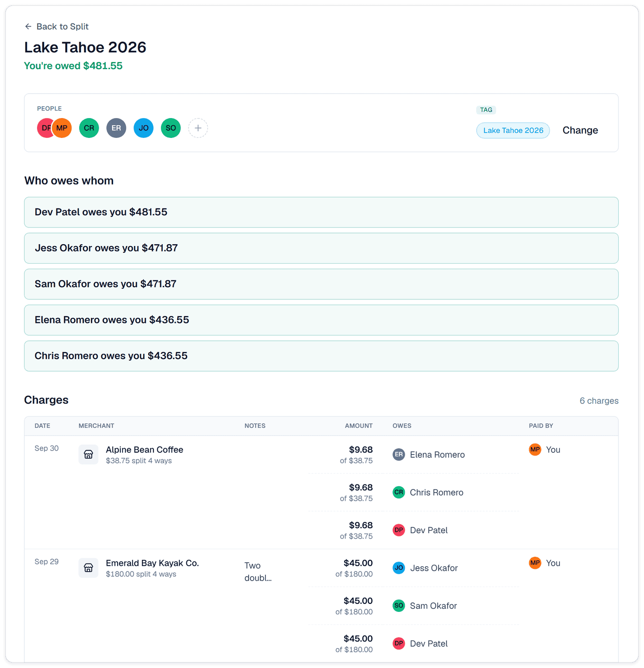This screenshot has width=644, height=668.
Task: Click the Sep 30 date cell
Action: coord(47,448)
